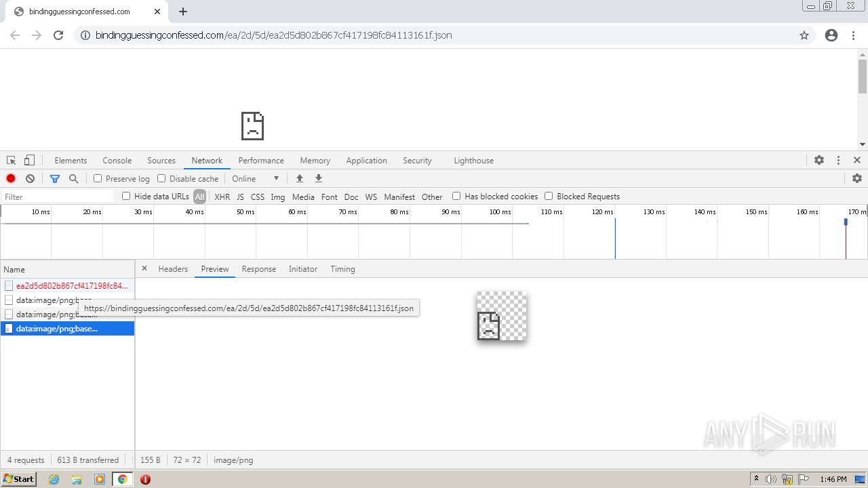This screenshot has width=868, height=488.
Task: Open the network search magnifier
Action: click(73, 178)
